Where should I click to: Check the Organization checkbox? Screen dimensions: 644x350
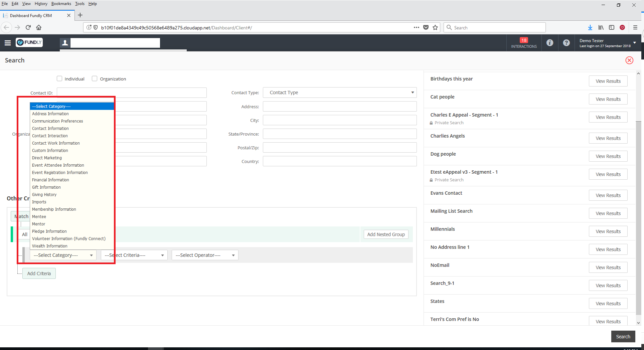point(95,79)
